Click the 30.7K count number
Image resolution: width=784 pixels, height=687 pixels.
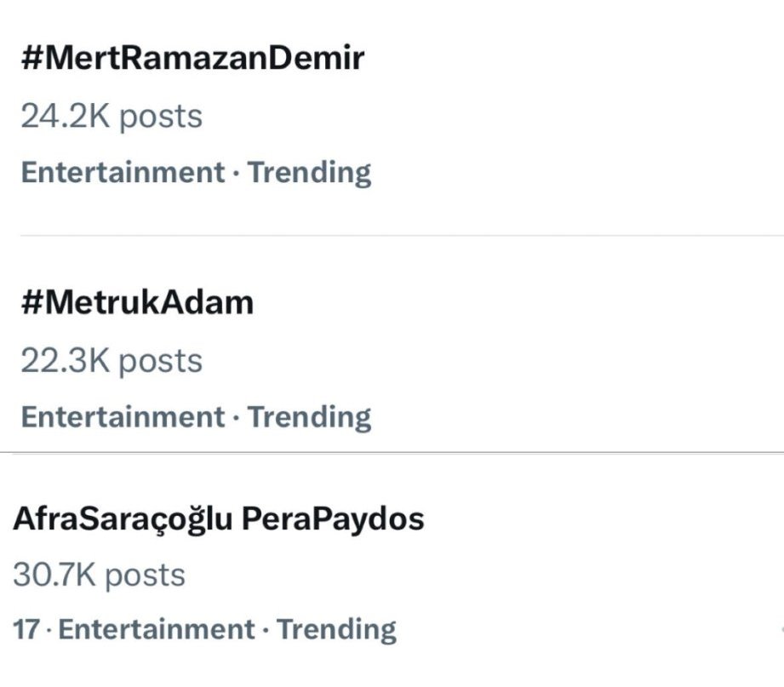point(54,575)
